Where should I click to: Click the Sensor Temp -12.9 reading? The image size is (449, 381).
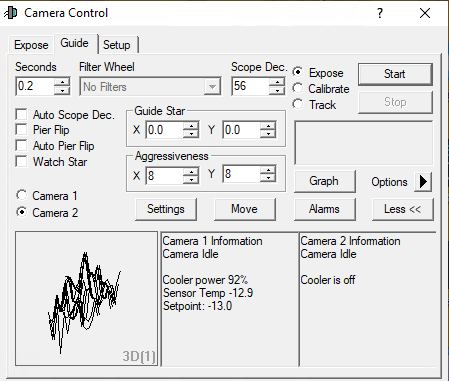[208, 293]
